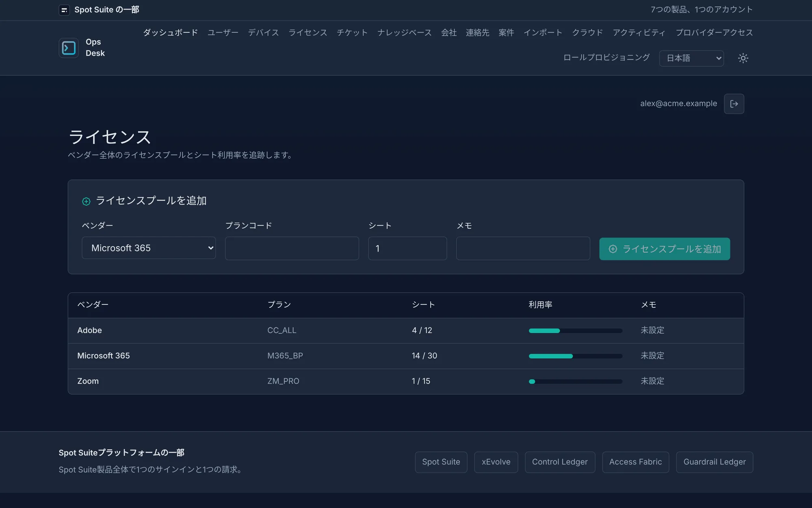Click the 利用率 column header
This screenshot has width=812, height=508.
coord(540,305)
